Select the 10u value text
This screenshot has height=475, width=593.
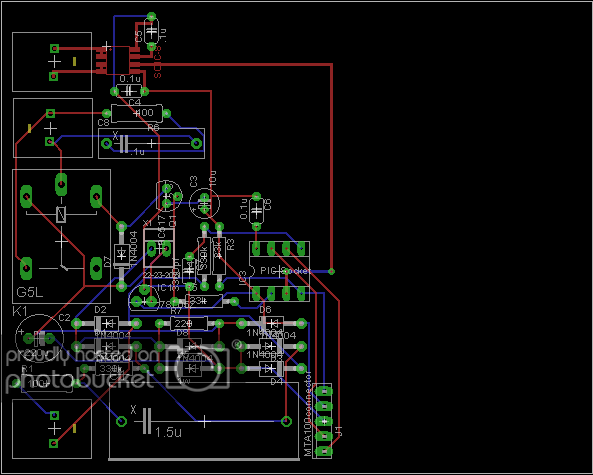point(213,177)
